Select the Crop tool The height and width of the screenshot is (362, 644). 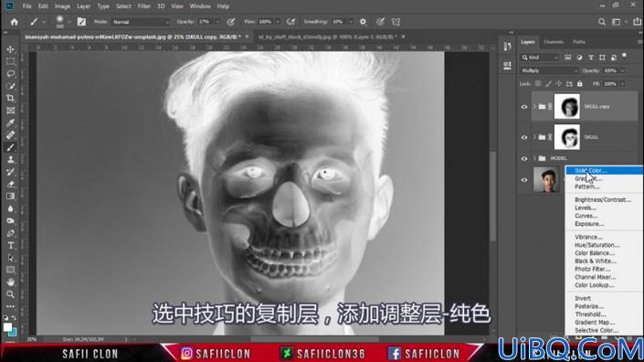click(11, 98)
